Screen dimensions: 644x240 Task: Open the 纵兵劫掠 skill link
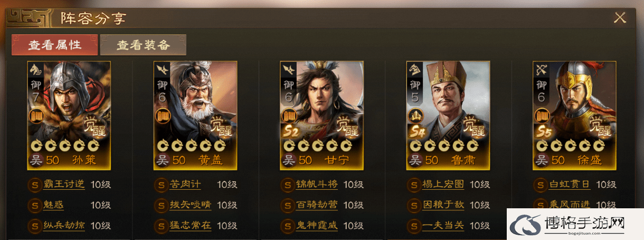(x=64, y=226)
